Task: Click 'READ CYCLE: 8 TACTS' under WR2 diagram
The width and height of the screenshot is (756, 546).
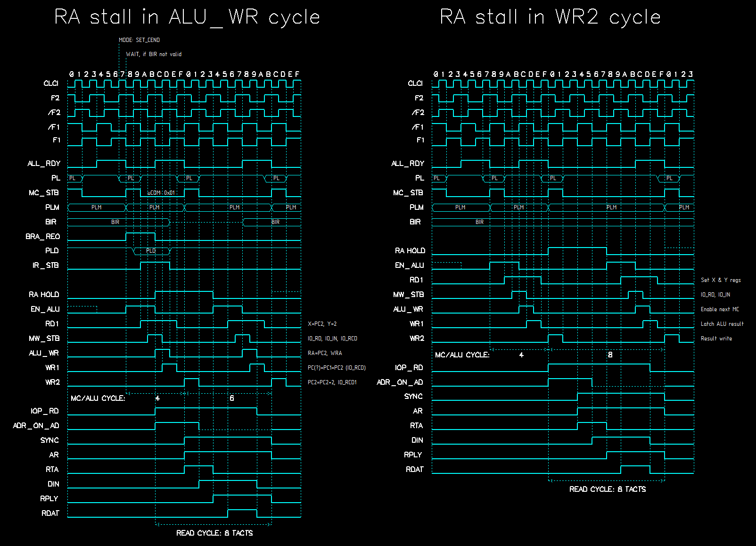Action: (x=608, y=489)
